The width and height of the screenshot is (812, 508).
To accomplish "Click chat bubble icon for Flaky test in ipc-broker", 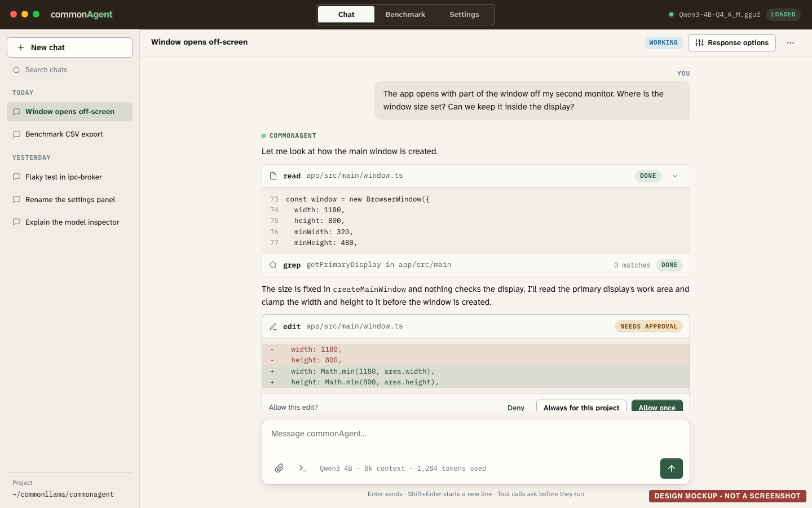I will coord(17,177).
